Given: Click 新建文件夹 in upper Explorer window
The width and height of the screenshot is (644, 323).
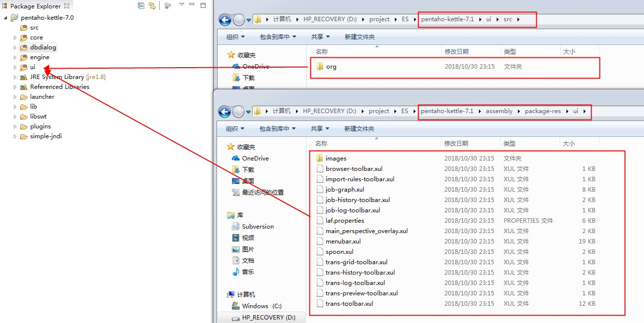Looking at the screenshot, I should coord(359,37).
